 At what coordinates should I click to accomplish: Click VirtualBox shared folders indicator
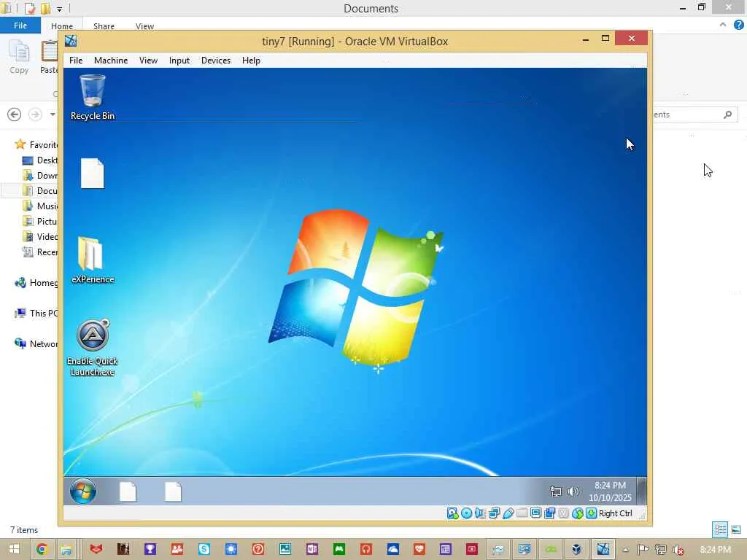coord(522,513)
